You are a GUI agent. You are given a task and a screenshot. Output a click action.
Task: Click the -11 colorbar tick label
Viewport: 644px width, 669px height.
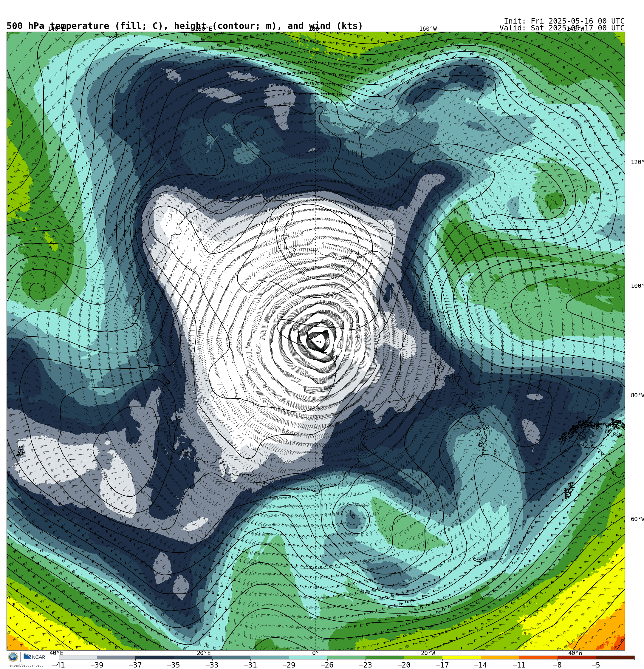coord(519,665)
